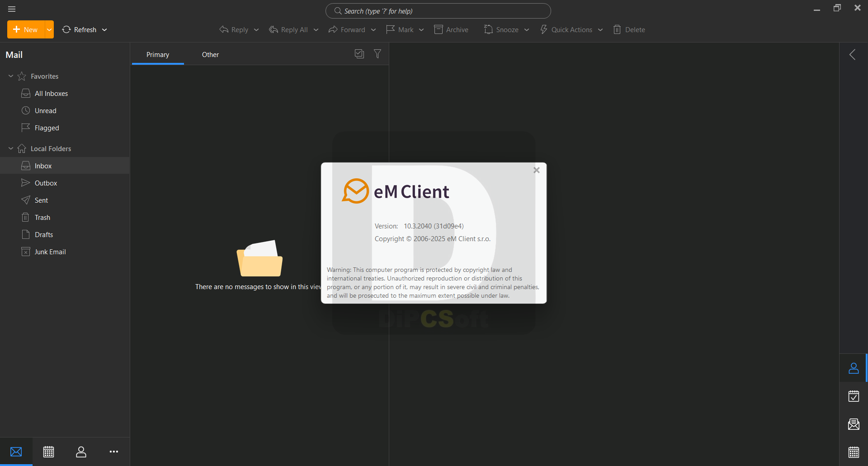Switch to the Other tab

210,55
